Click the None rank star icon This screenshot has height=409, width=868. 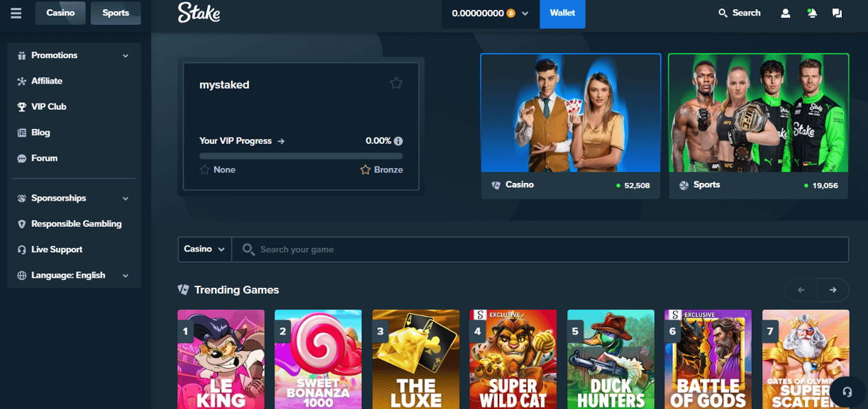point(205,170)
